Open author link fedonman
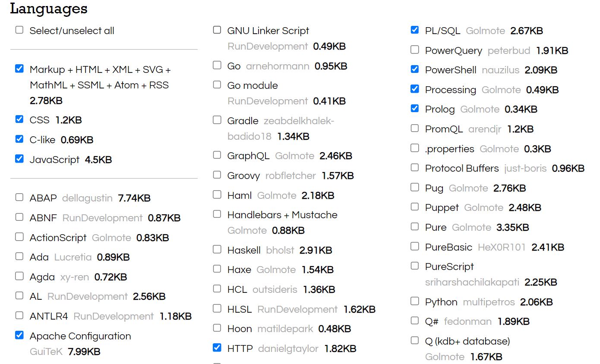The image size is (600, 364). pyautogui.click(x=468, y=322)
